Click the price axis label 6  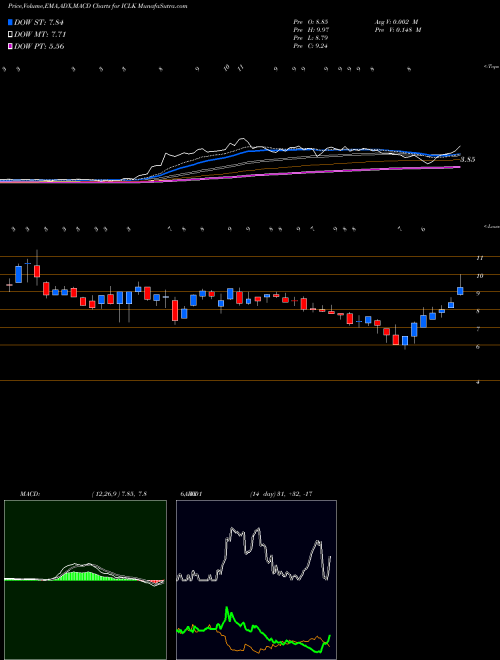(478, 347)
